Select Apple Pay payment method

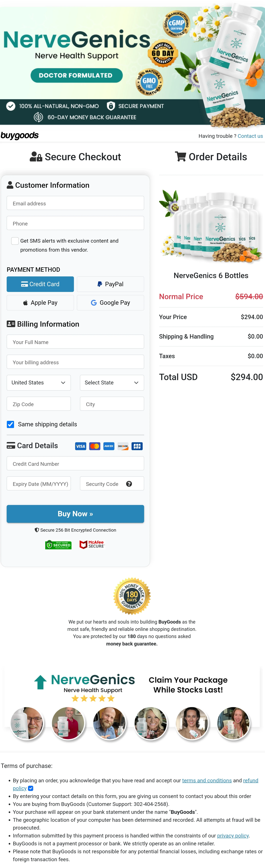coord(40,303)
